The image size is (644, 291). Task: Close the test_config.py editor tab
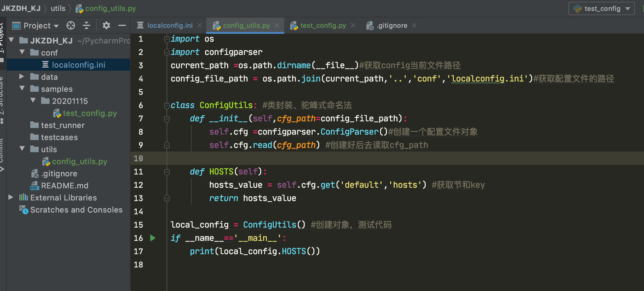coord(353,26)
